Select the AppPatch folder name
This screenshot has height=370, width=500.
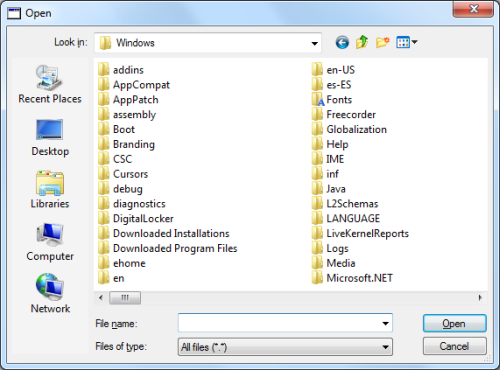click(x=135, y=100)
